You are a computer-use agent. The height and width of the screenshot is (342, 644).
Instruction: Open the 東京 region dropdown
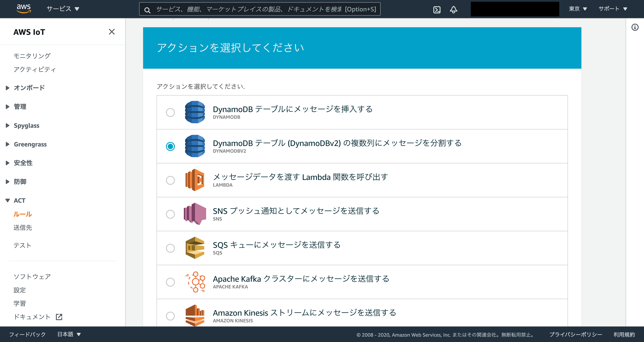pyautogui.click(x=578, y=9)
